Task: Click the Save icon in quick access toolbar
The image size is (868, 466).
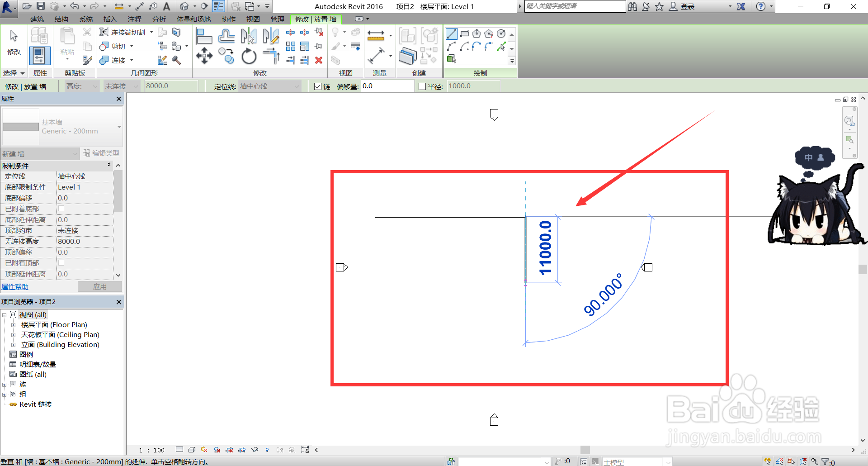Action: tap(41, 6)
